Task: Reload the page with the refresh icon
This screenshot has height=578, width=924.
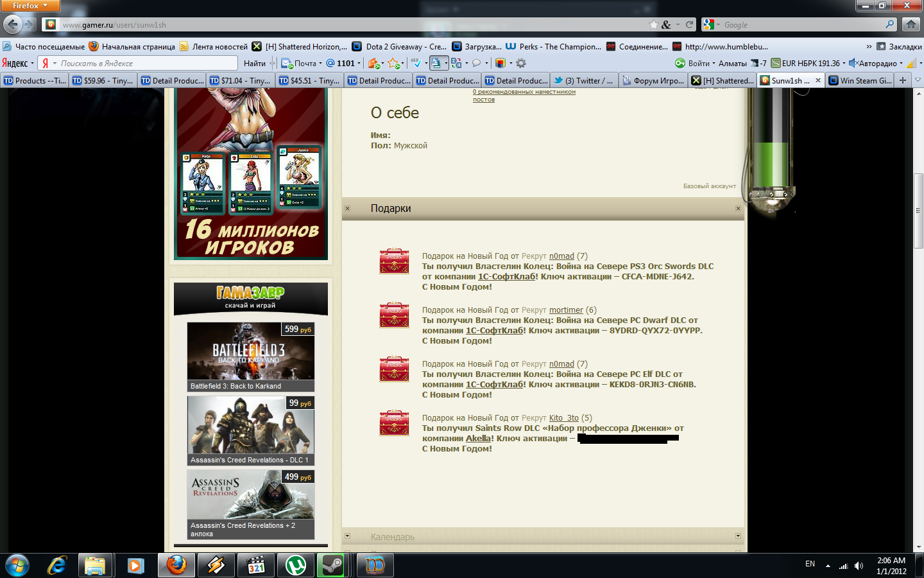Action: 690,24
